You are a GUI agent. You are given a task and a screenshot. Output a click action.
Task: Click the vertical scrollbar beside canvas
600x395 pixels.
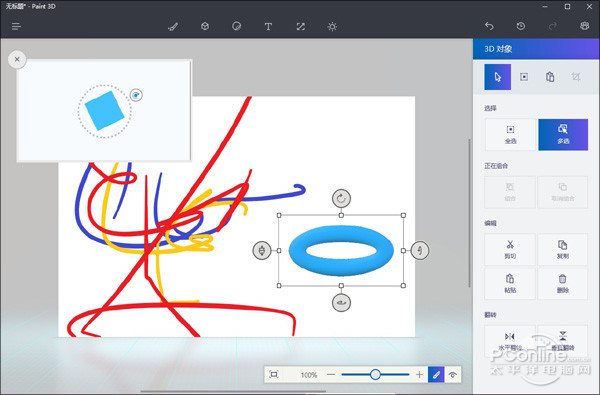[x=470, y=213]
